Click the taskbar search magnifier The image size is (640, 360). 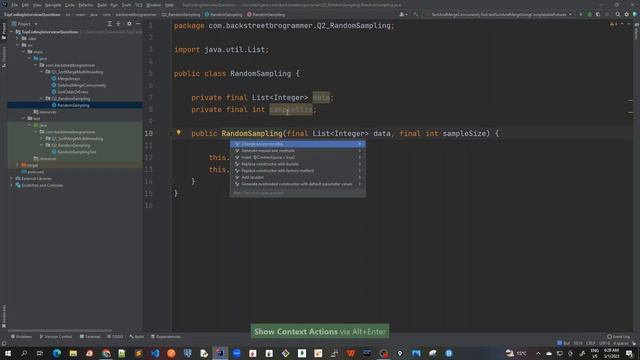(x=24, y=353)
